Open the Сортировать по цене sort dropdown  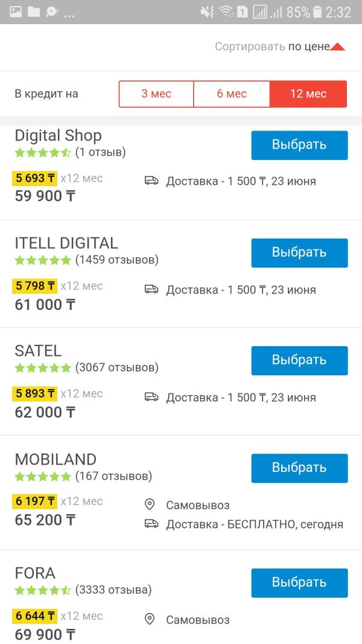[x=280, y=47]
